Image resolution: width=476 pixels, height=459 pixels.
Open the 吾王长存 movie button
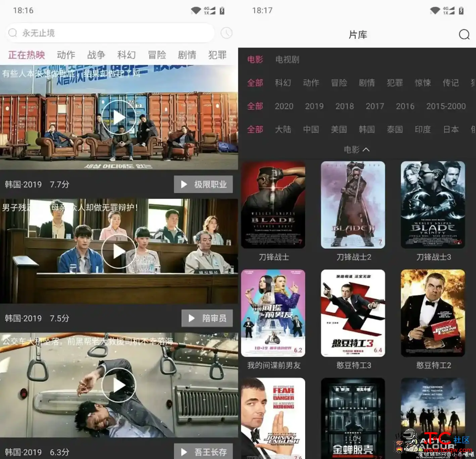coord(203,452)
